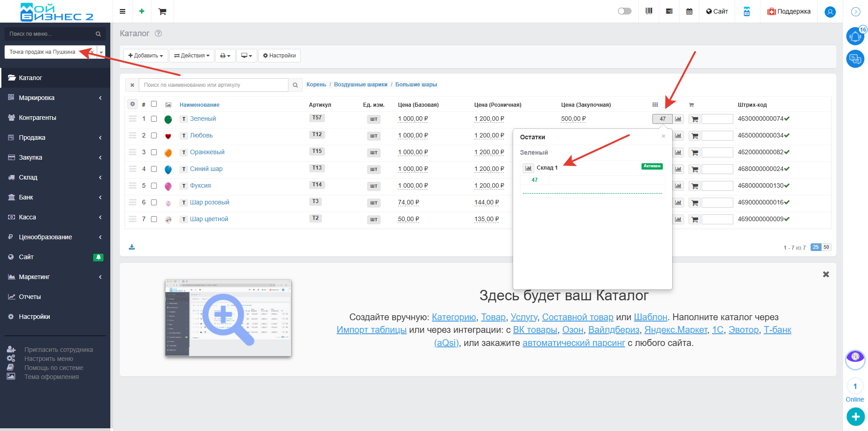Click the notifications bell with badge 16
Screen dimensions: 868x431
tap(855, 36)
